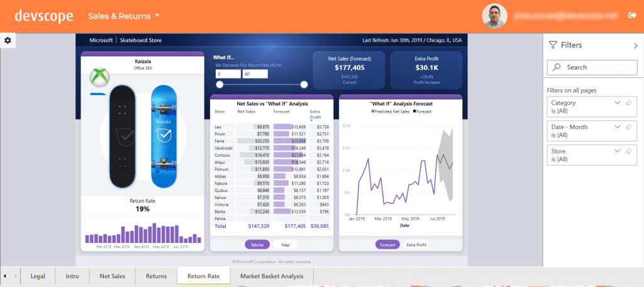This screenshot has height=287, width=644.
Task: Open the settings gear icon
Action: click(8, 40)
